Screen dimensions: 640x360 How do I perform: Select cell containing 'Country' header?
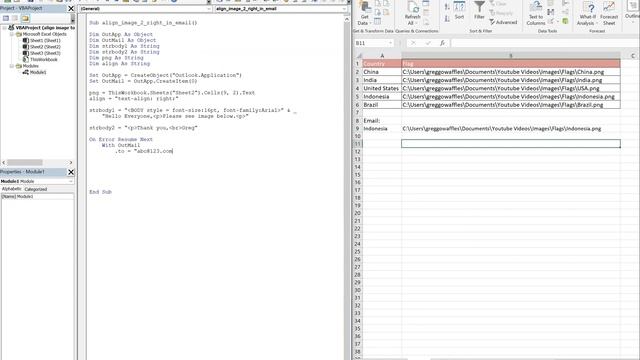(x=382, y=64)
